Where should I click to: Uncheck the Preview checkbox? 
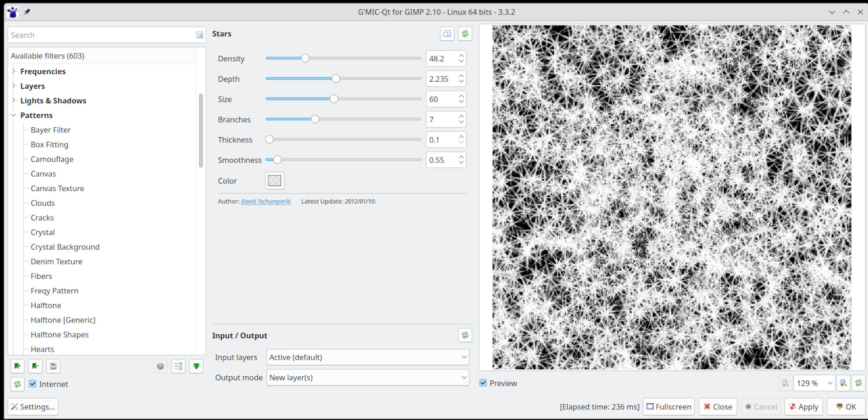click(484, 383)
